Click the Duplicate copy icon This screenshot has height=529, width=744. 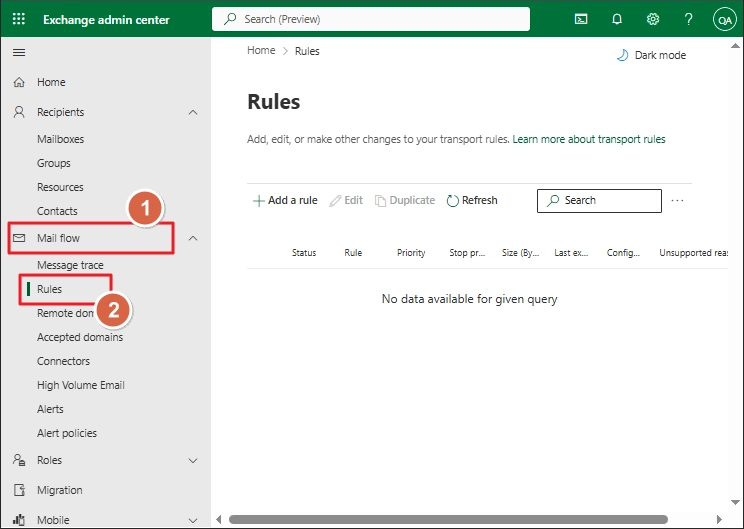pos(380,201)
